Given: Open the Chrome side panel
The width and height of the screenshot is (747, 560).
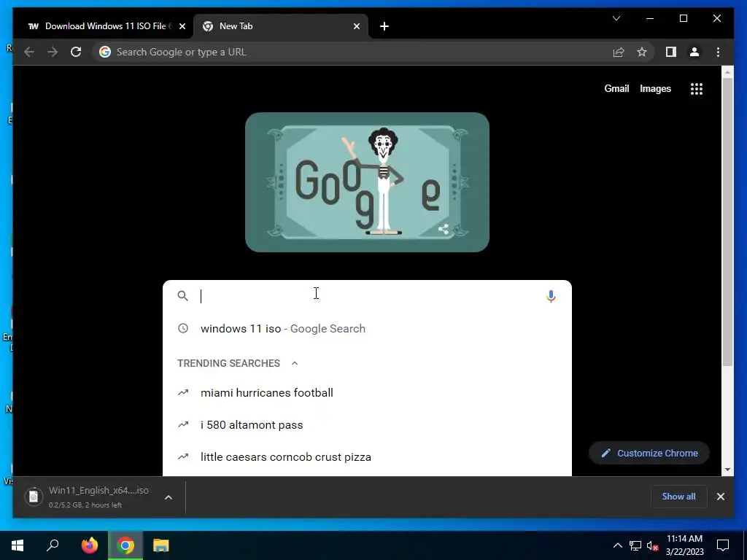Looking at the screenshot, I should [671, 52].
